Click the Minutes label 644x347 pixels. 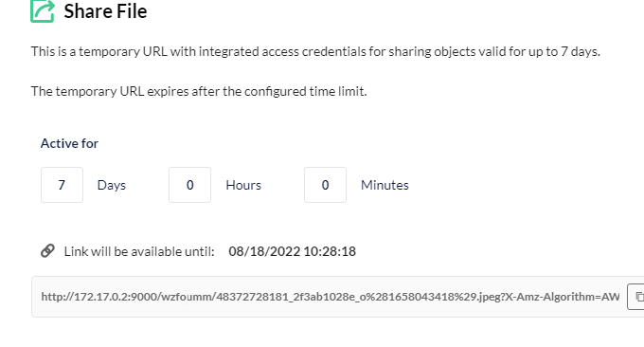coord(385,185)
